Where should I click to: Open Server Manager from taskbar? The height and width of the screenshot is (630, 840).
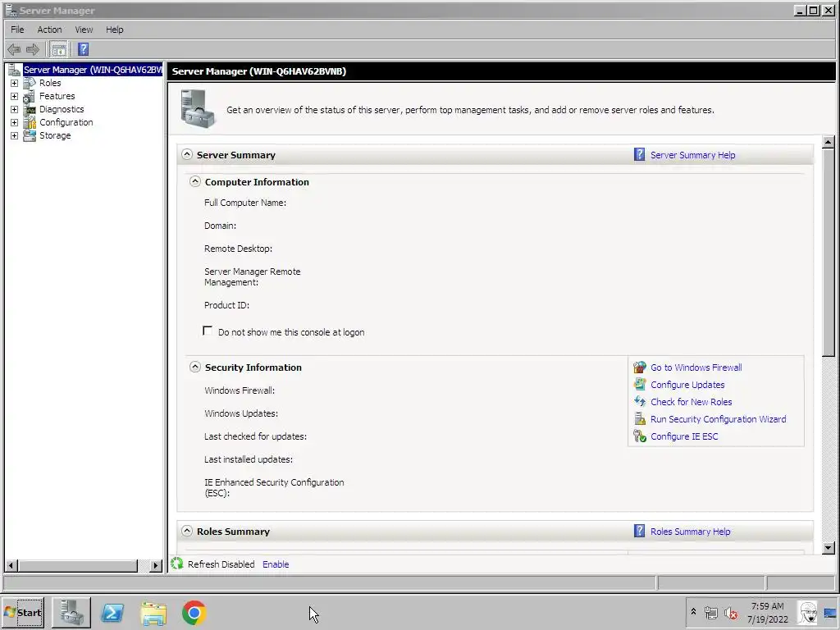[x=71, y=613]
